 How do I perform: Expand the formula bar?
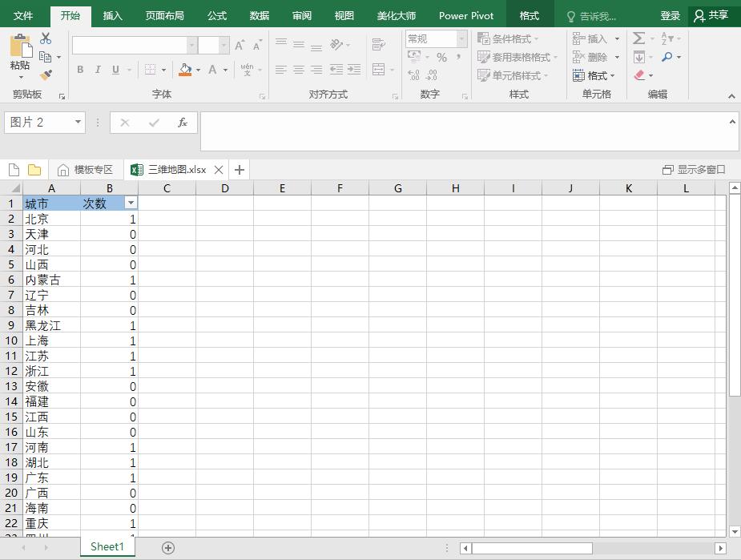point(732,122)
